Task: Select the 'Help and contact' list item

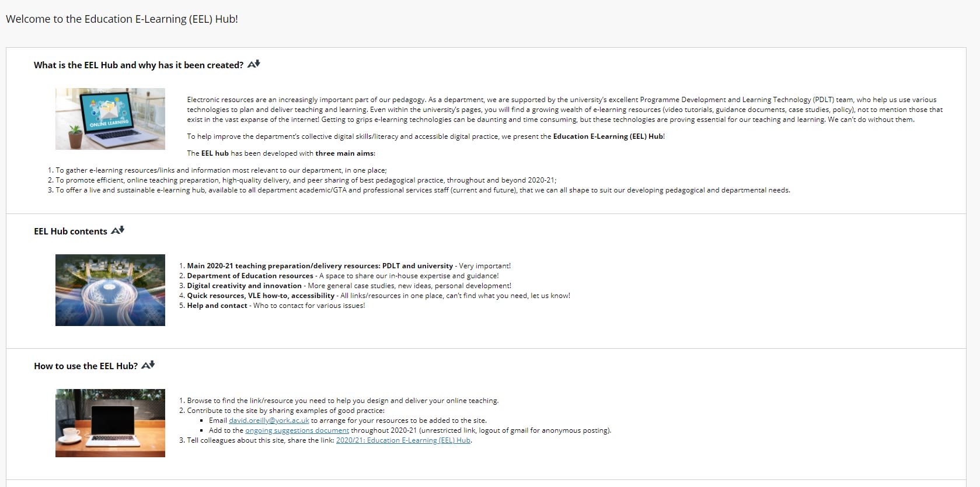Action: 217,306
